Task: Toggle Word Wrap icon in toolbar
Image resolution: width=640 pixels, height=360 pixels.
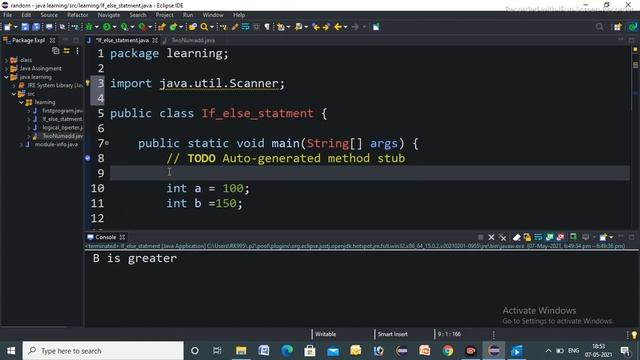Action: 245,27
